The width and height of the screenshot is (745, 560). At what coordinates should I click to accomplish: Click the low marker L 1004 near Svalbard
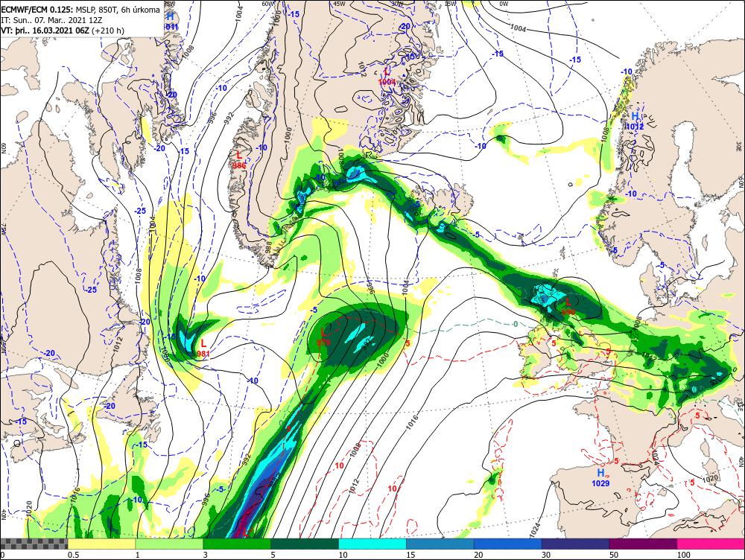click(x=387, y=77)
